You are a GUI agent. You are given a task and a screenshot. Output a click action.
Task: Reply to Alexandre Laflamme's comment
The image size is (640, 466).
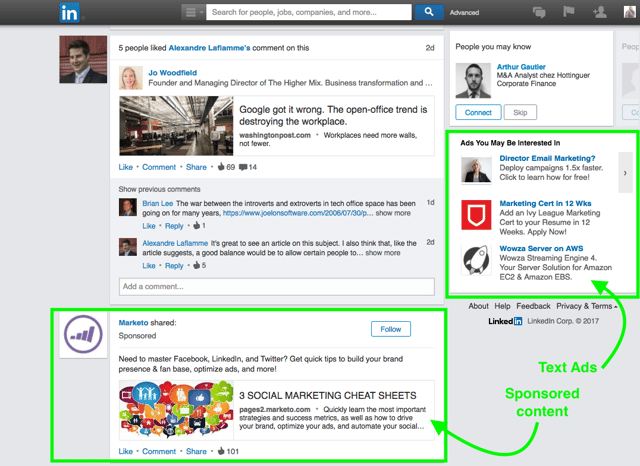pos(174,266)
